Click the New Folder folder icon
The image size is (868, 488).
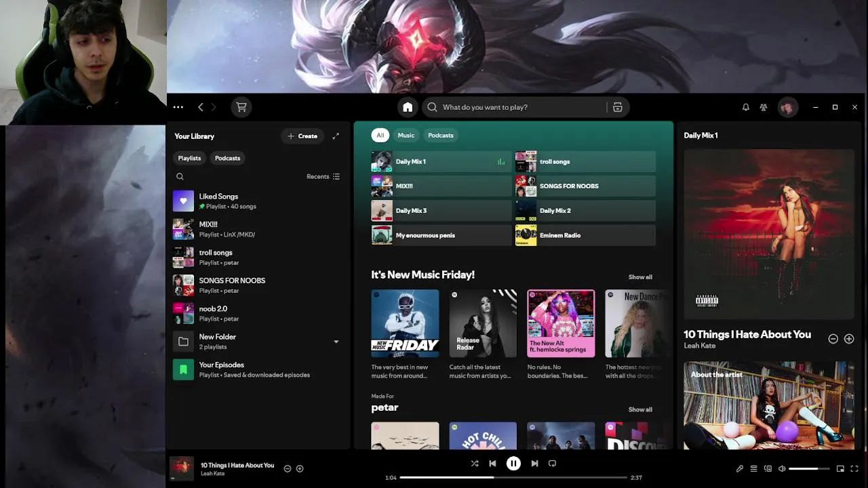click(183, 342)
